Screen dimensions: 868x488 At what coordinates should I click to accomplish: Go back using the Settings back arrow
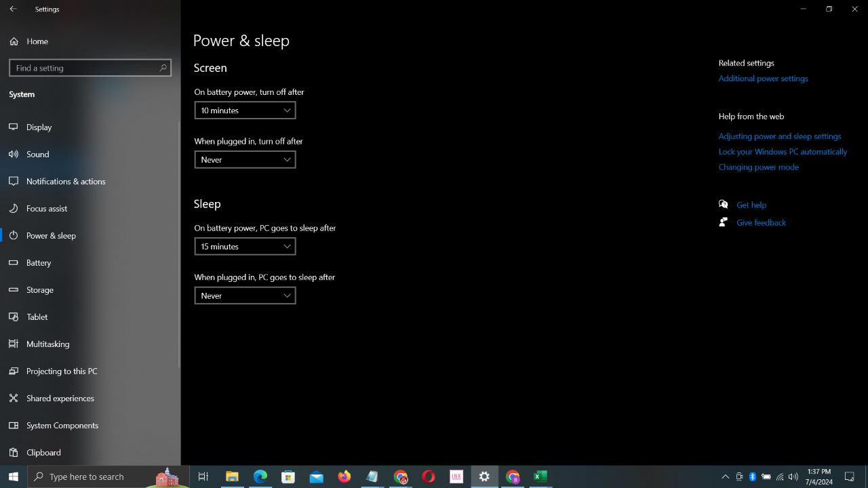[13, 9]
